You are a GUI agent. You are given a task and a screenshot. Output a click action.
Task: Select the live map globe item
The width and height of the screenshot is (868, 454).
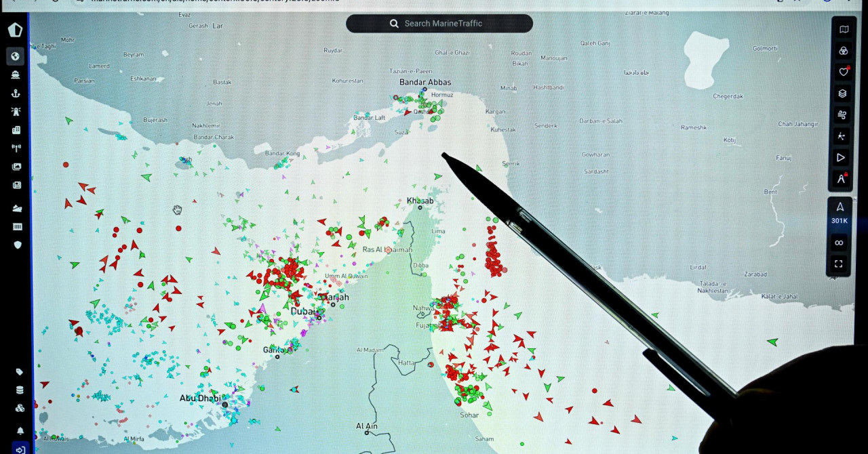(15, 56)
